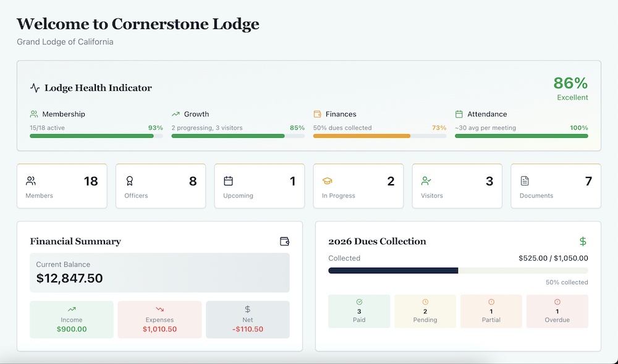Select the Income trending-up icon
This screenshot has height=364, width=618.
click(x=71, y=310)
